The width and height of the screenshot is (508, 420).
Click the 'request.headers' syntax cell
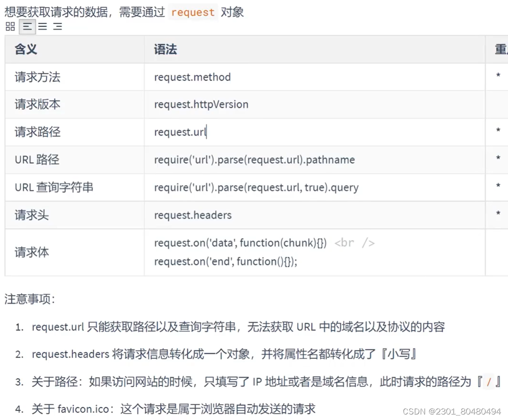[x=315, y=215]
